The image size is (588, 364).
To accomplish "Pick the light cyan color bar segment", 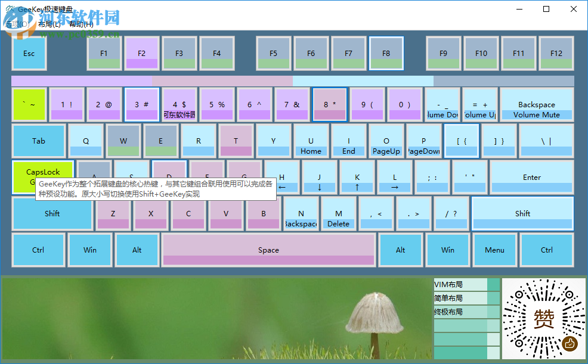I will (363, 81).
